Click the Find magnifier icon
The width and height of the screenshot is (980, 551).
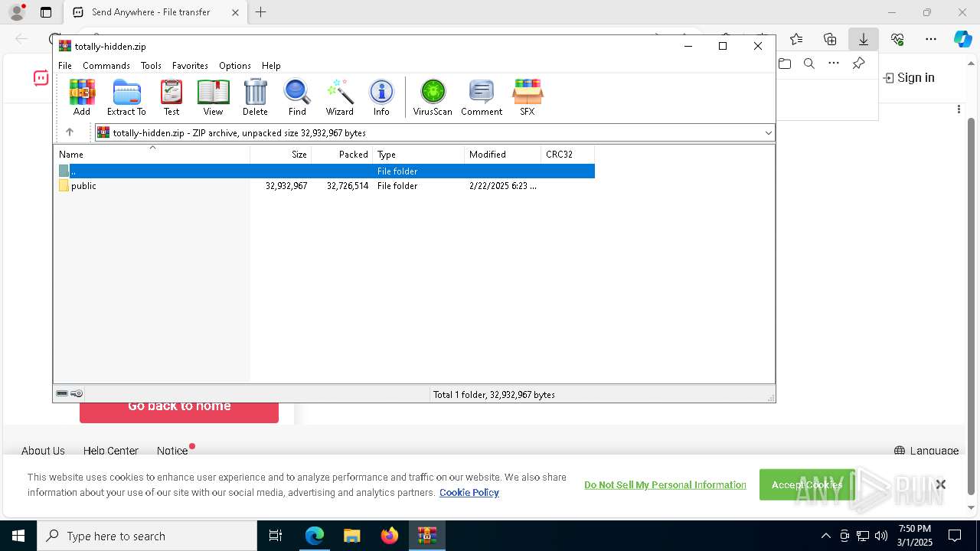pyautogui.click(x=297, y=97)
